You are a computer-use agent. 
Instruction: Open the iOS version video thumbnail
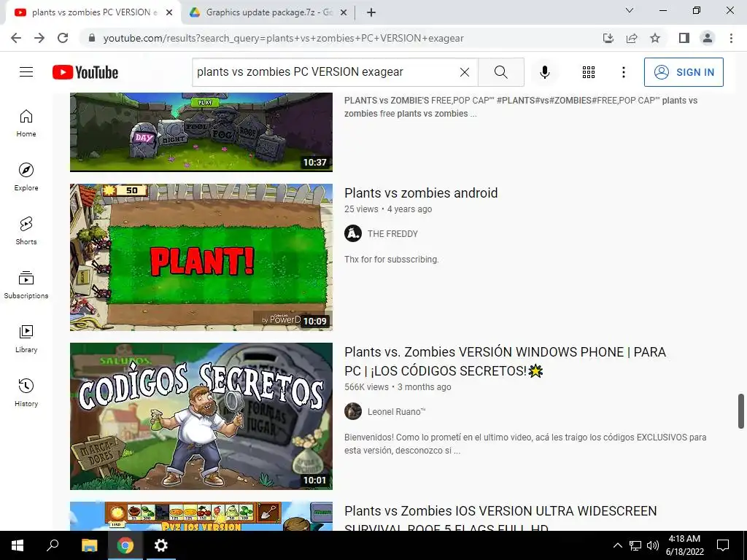pyautogui.click(x=201, y=516)
